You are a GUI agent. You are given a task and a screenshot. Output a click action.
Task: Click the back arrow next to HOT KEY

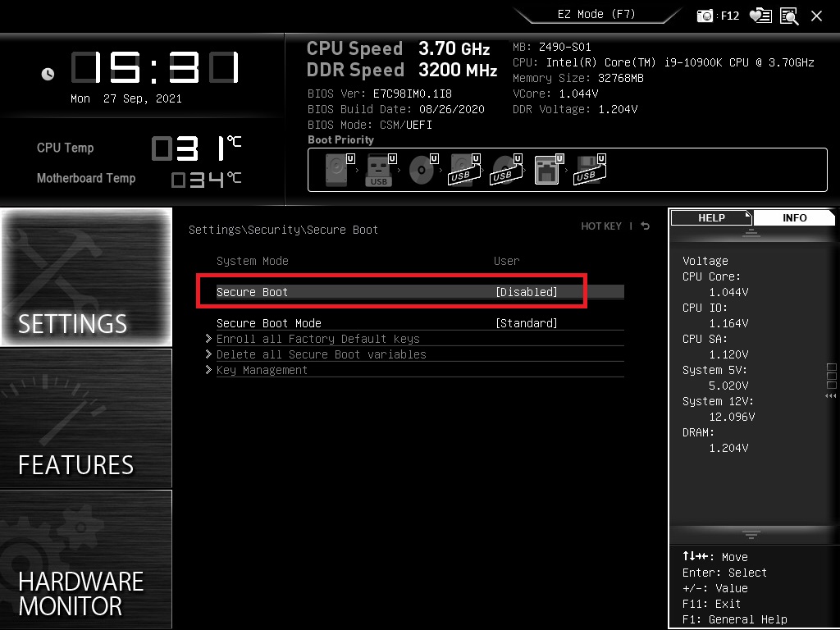click(646, 226)
